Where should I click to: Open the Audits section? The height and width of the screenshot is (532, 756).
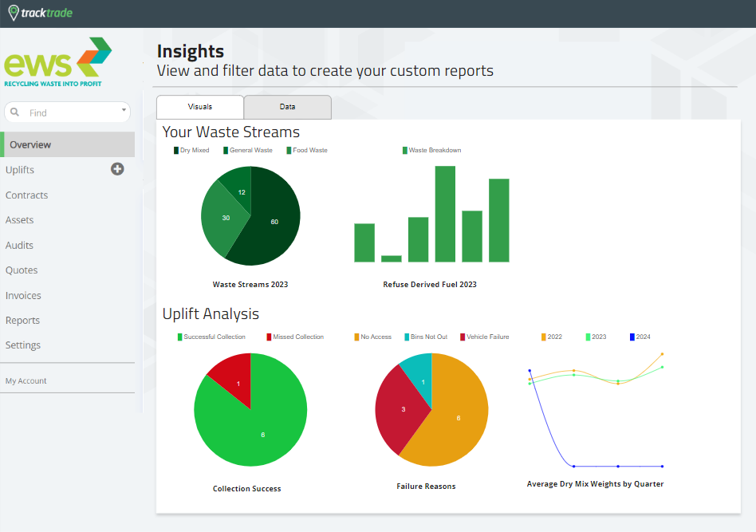[19, 245]
